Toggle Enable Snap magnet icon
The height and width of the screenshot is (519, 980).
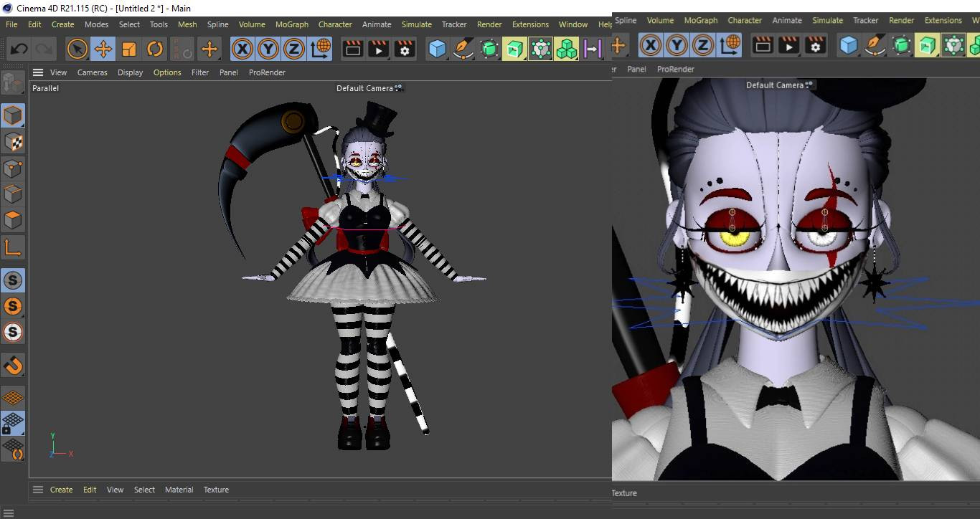[x=13, y=365]
